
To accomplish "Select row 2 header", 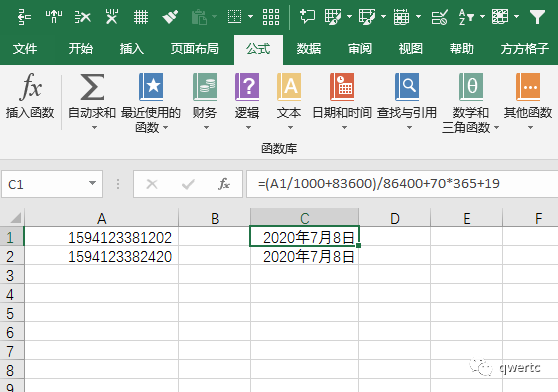I will pos(12,256).
